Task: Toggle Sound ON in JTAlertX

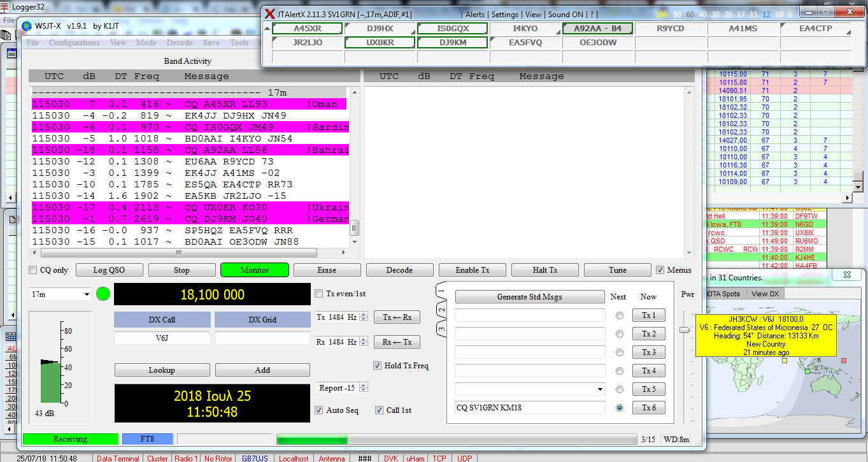Action: click(566, 15)
